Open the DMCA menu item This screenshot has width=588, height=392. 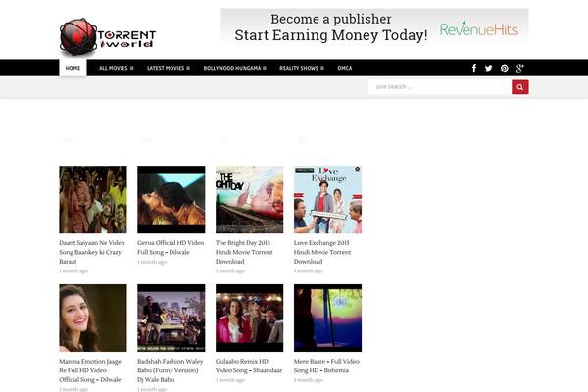(345, 68)
